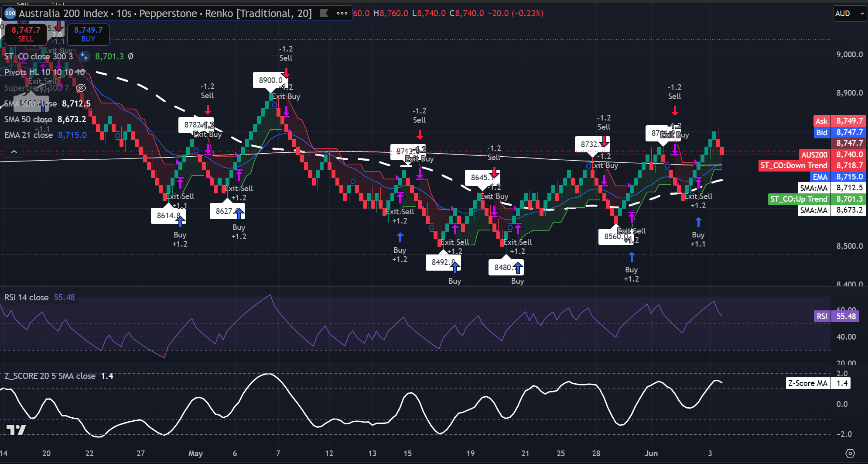
Task: Click the ST_CO:Down Trend price label
Action: click(812, 165)
